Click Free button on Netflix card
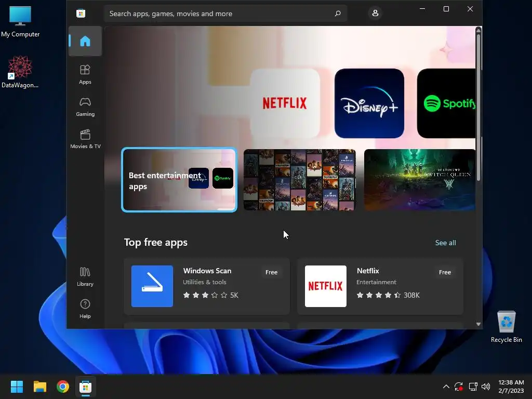The image size is (532, 399). [x=445, y=272]
